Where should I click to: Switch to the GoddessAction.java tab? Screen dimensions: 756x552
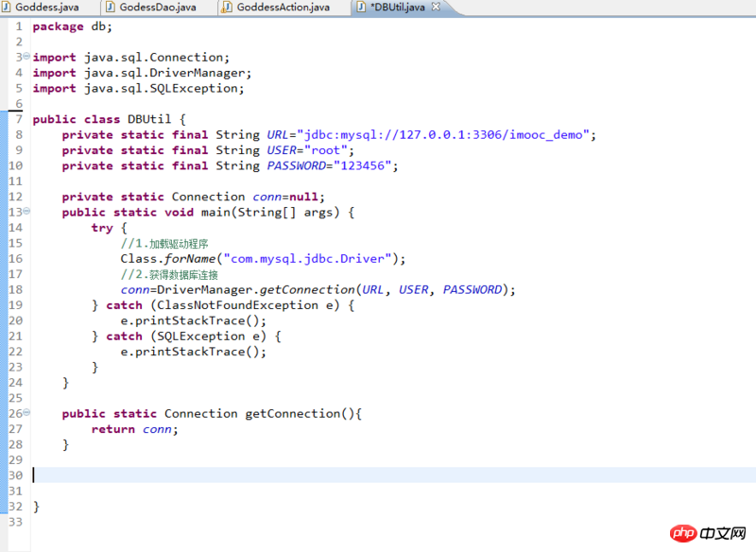(283, 8)
